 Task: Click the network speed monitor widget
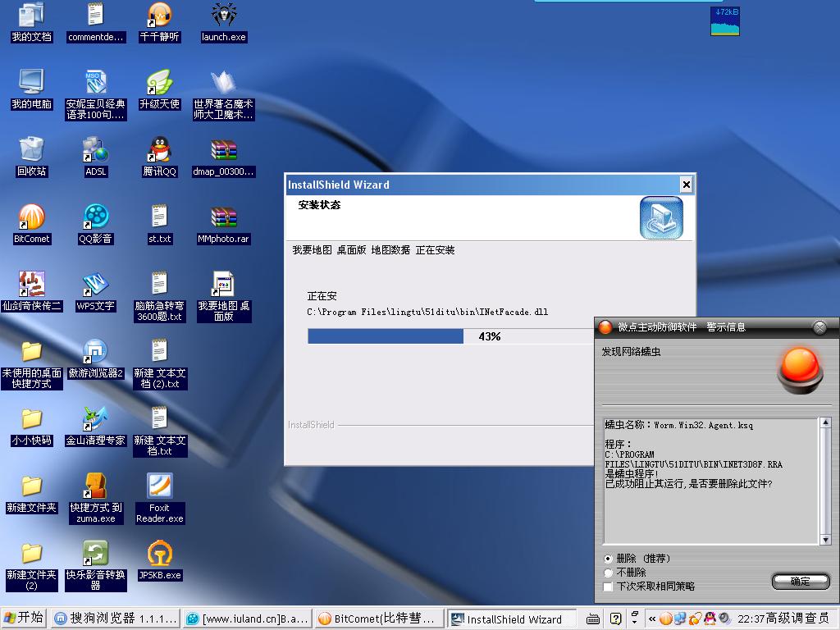[x=725, y=21]
